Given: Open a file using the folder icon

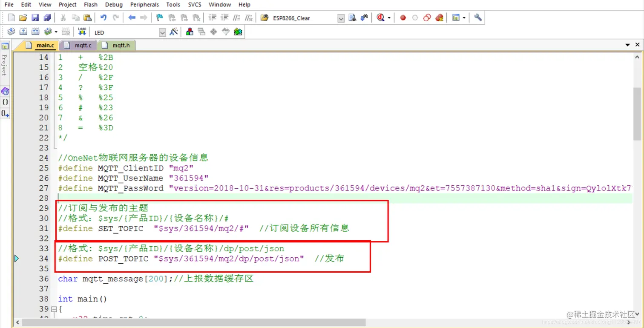Looking at the screenshot, I should click(23, 18).
